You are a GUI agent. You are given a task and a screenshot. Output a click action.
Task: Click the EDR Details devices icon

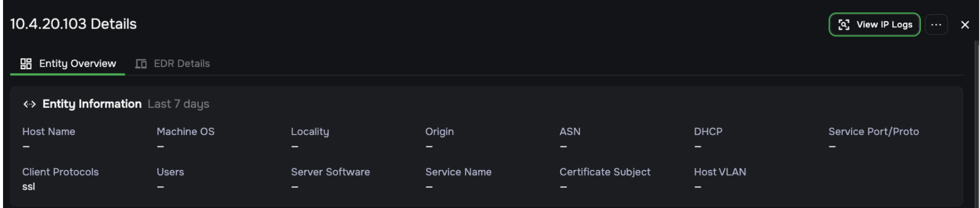141,64
